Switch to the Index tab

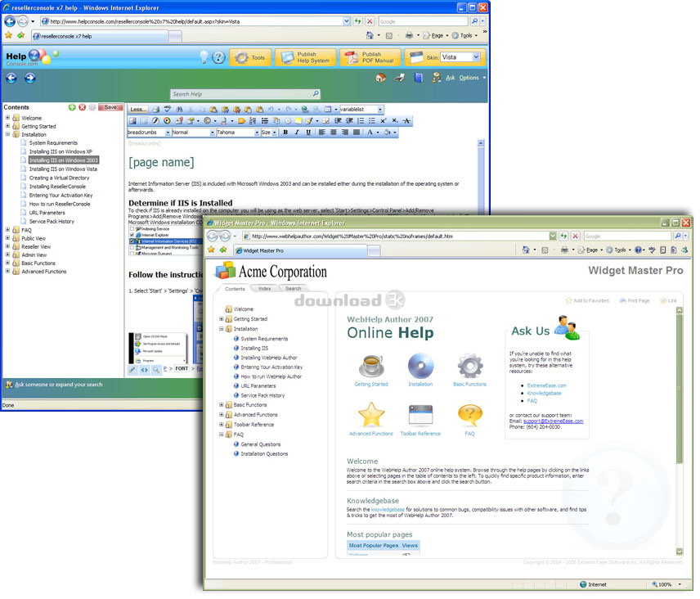point(264,288)
